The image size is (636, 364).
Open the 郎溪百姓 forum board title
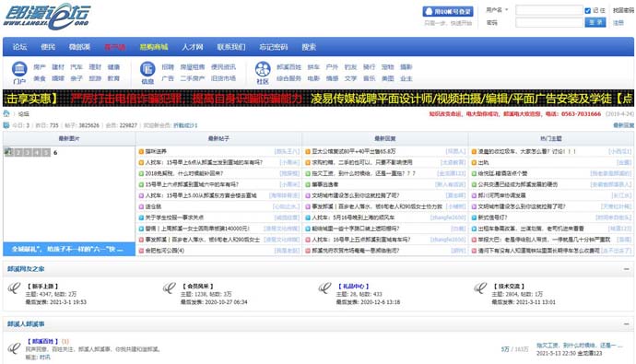[x=42, y=341]
